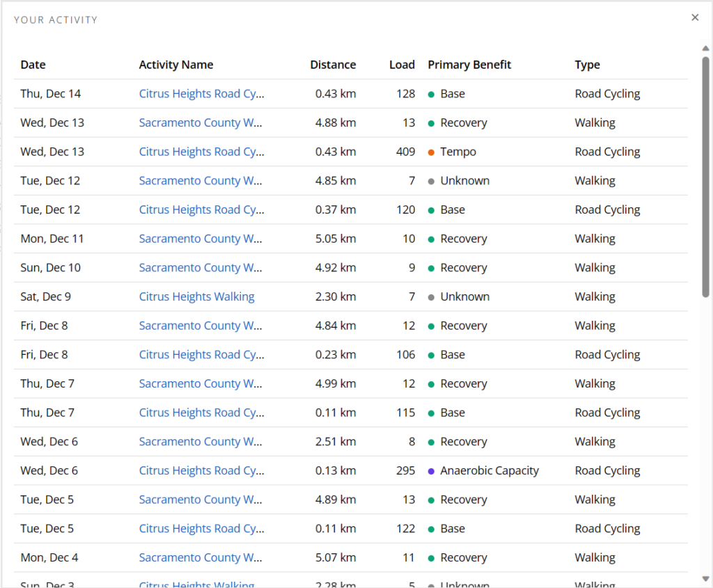Click the Type column header
This screenshot has width=713, height=588.
(x=587, y=65)
